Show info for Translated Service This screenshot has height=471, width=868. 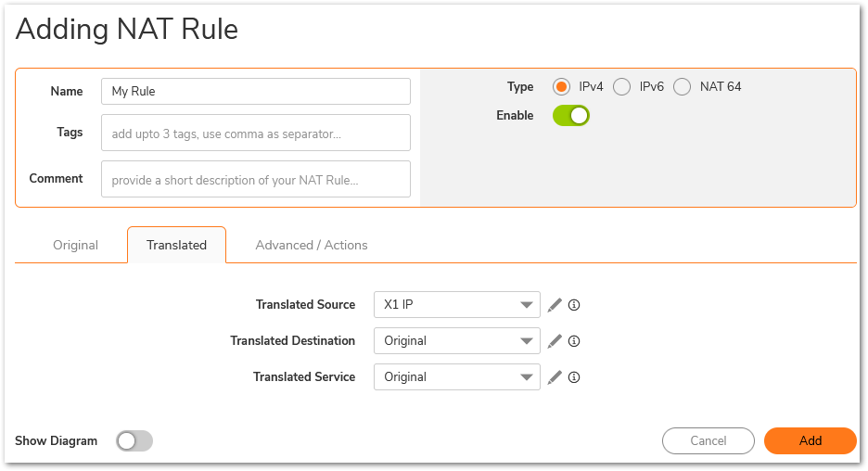(x=574, y=377)
